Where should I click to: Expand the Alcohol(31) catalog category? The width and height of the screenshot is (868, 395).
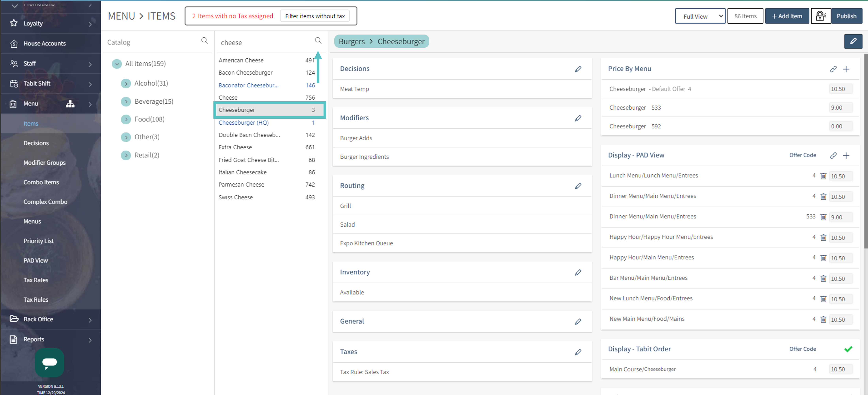126,83
